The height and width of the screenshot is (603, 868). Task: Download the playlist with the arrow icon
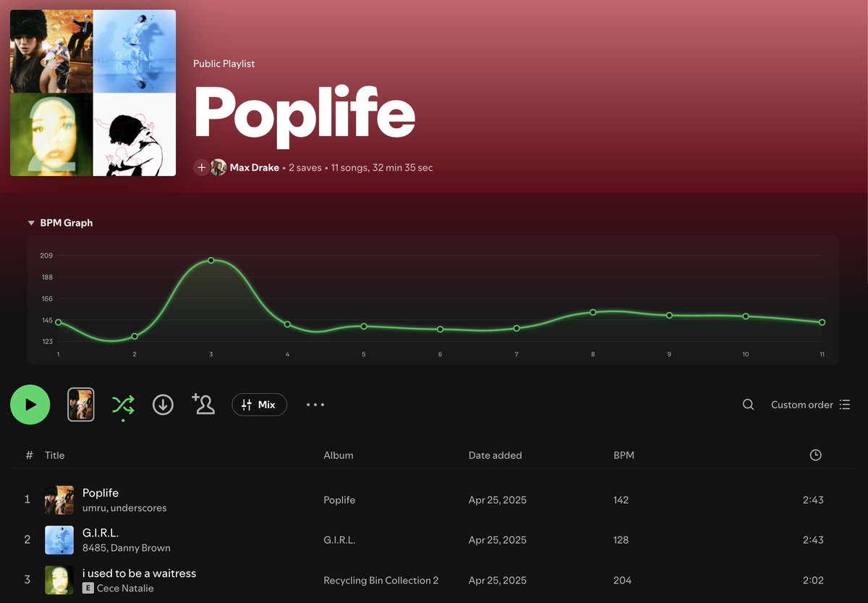coord(163,405)
